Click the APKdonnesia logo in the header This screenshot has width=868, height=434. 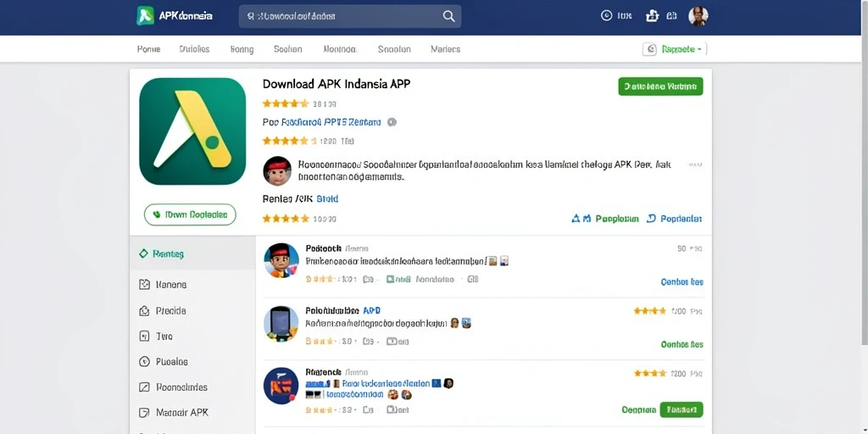click(x=175, y=16)
